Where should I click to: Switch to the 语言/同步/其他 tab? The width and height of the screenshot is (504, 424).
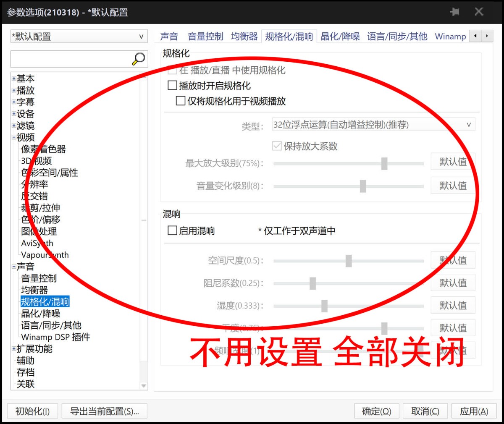pos(397,37)
